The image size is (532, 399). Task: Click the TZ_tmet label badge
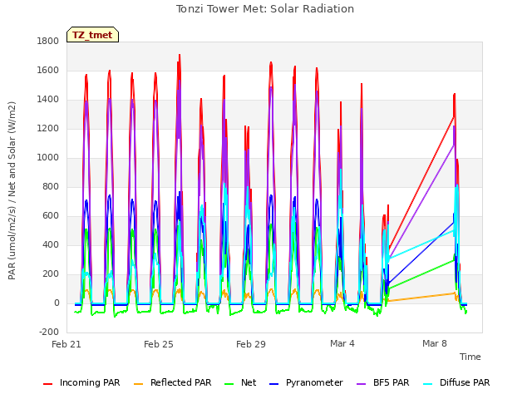click(92, 35)
